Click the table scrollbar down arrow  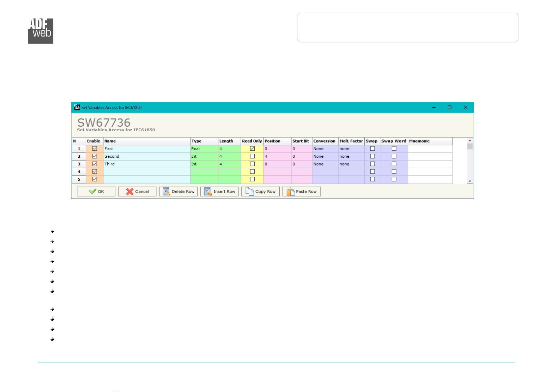[x=470, y=181]
